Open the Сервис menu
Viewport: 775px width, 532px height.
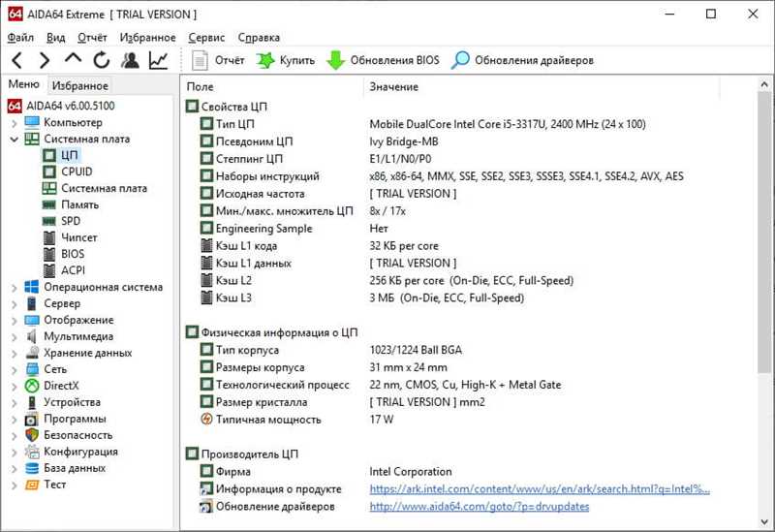pyautogui.click(x=206, y=38)
